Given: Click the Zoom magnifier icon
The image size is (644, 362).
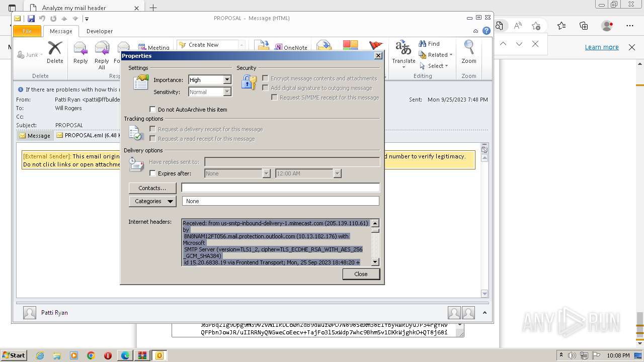Looking at the screenshot, I should pos(469,52).
